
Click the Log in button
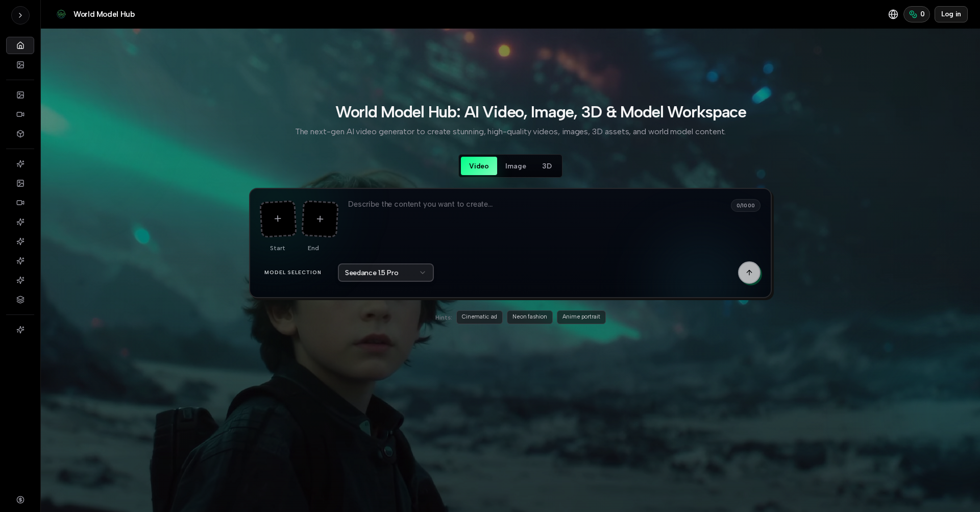[x=951, y=14]
